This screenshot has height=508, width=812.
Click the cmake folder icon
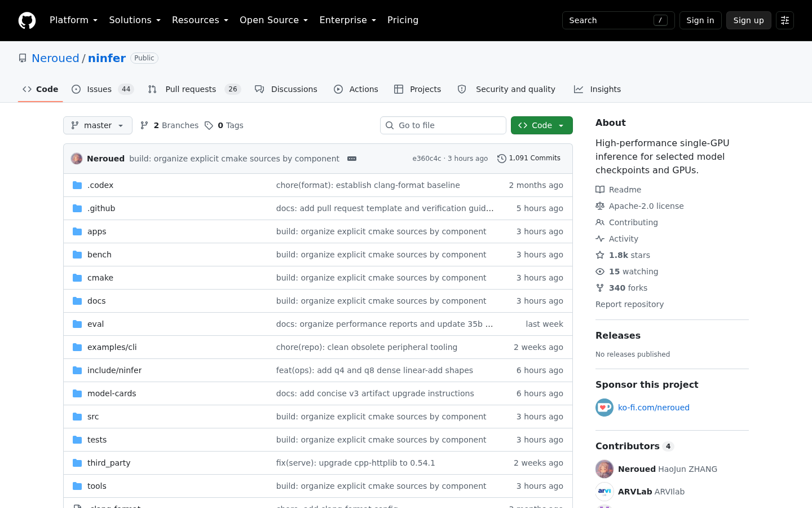click(77, 278)
